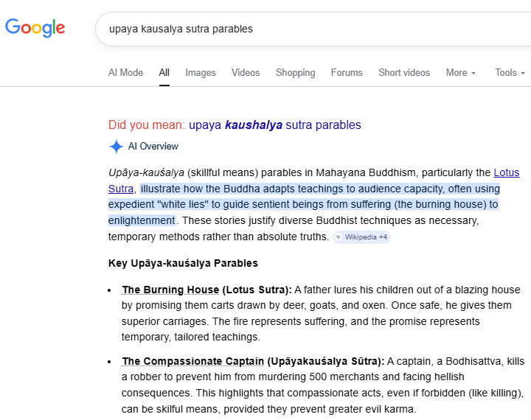Go to the Shopping tab
Image resolution: width=531 pixels, height=420 pixels.
(x=295, y=72)
